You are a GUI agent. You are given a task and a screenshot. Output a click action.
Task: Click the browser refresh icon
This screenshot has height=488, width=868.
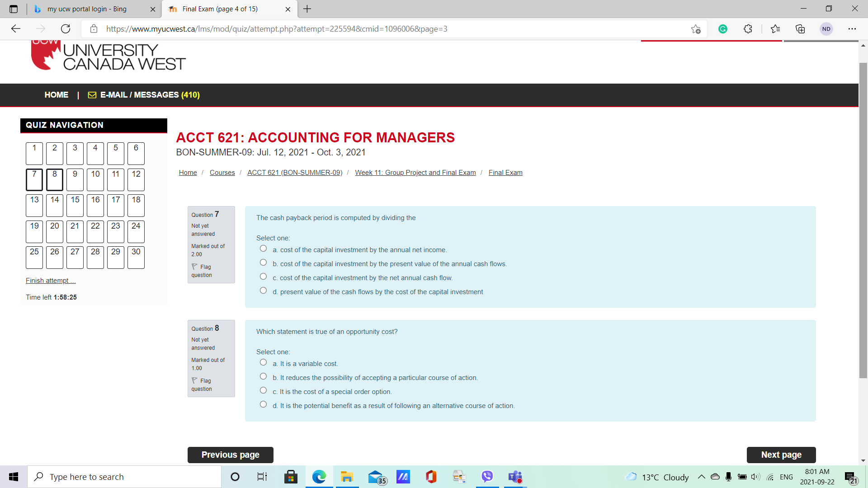tap(66, 29)
